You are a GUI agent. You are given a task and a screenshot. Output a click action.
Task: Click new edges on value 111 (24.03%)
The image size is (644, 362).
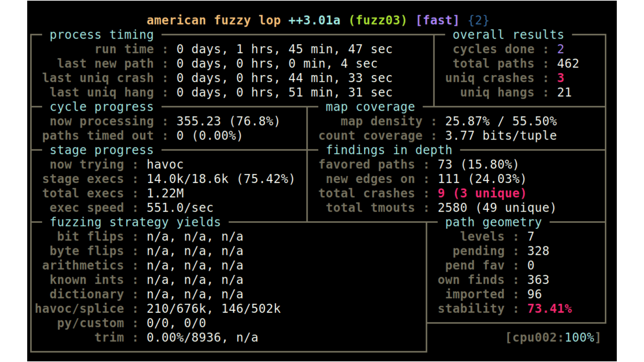(x=482, y=179)
